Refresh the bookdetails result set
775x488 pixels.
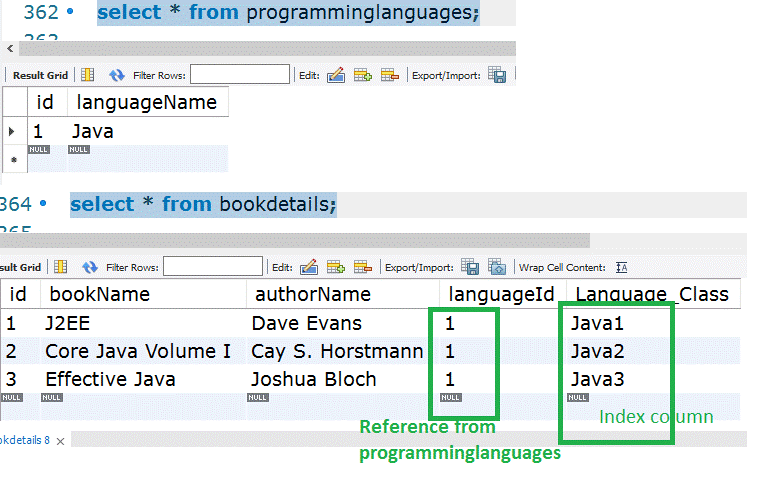point(89,267)
